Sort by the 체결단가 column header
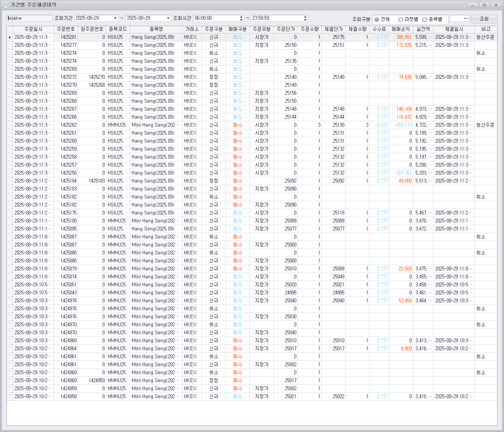Image resolution: width=504 pixels, height=432 pixels. point(334,29)
